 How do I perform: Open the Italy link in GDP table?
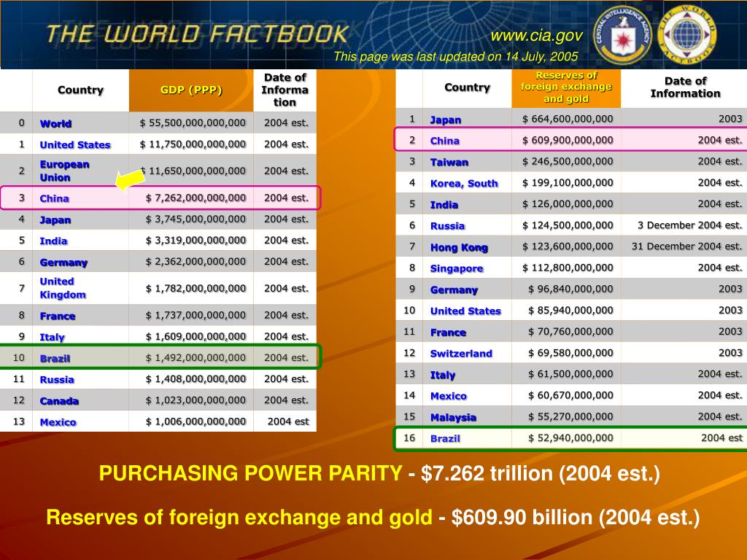point(52,337)
